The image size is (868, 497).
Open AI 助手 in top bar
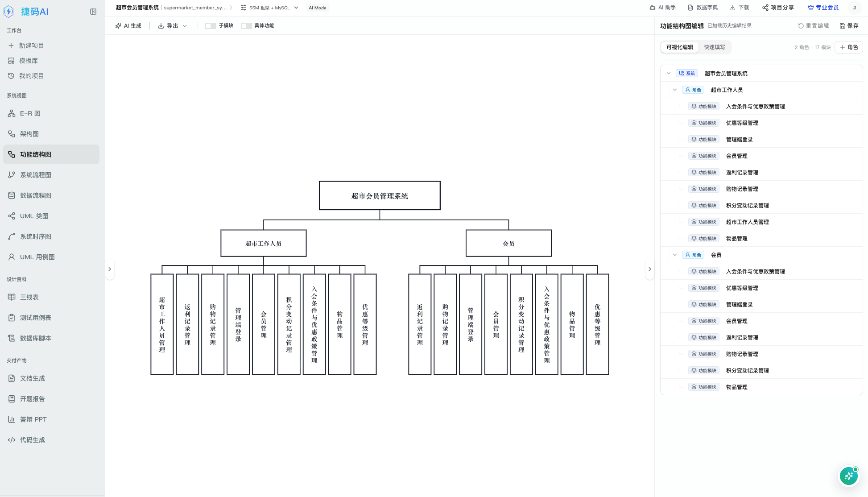[x=662, y=8]
